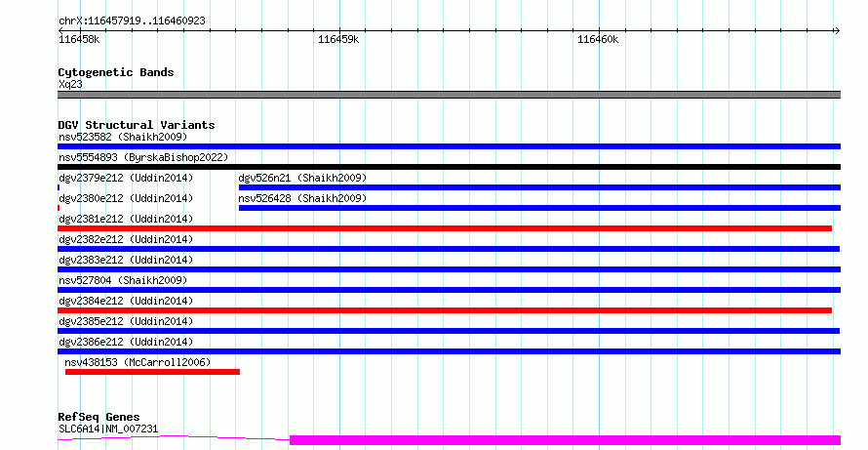Click the red bar of dgv2384e212

[445, 310]
